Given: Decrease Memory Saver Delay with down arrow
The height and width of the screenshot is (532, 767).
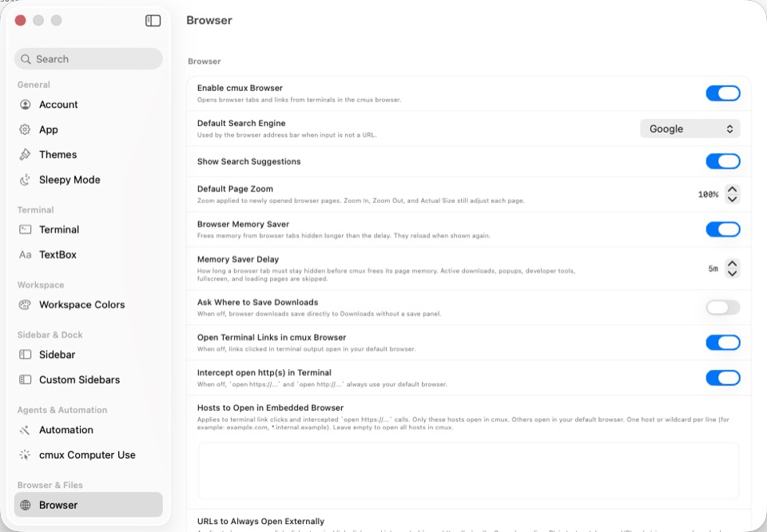Looking at the screenshot, I should click(733, 273).
